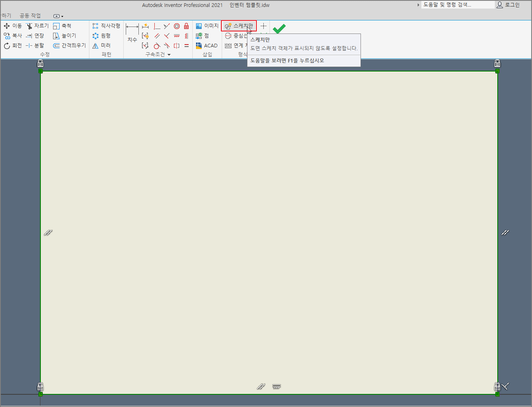532x407 pixels.
Task: Select bottom edge horizontal constraint glyph
Action: (277, 386)
